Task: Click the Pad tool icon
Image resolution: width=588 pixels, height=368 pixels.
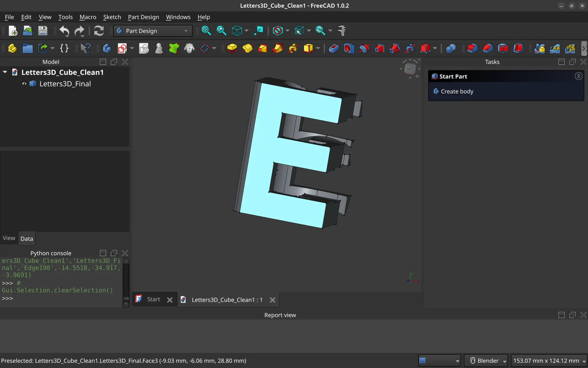Action: 232,48
